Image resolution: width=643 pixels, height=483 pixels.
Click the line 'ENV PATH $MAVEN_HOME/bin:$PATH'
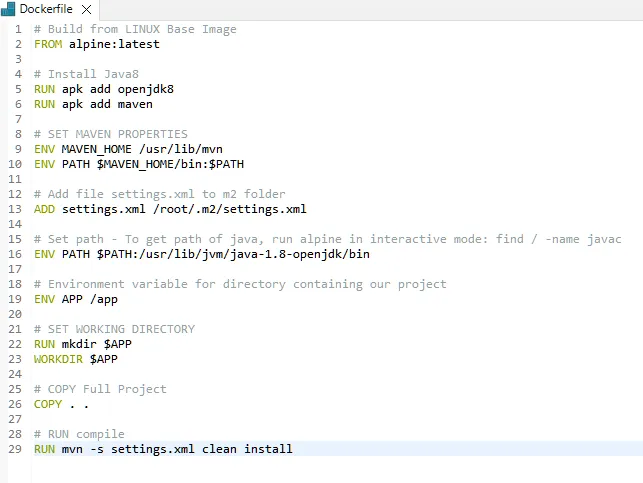pos(139,164)
